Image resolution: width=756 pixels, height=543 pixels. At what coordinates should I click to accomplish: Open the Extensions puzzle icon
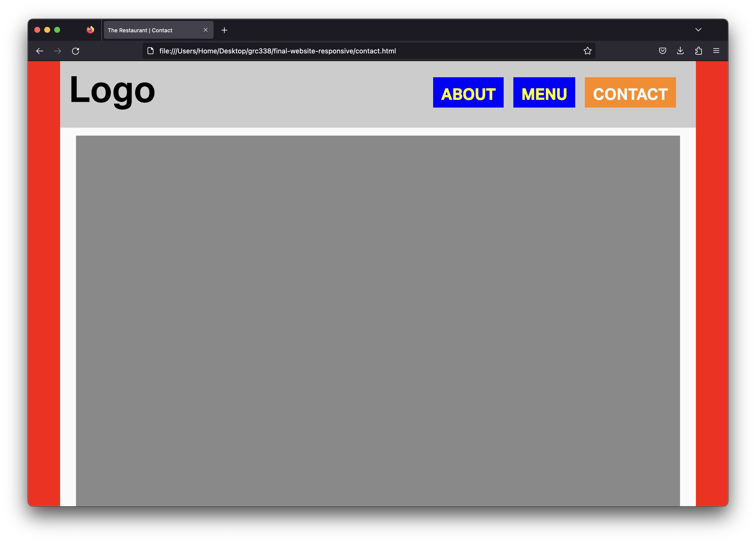[698, 51]
